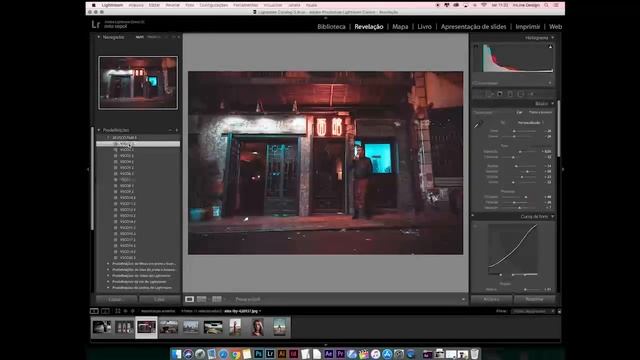Click the Redefinir button
The image size is (640, 360).
534,299
